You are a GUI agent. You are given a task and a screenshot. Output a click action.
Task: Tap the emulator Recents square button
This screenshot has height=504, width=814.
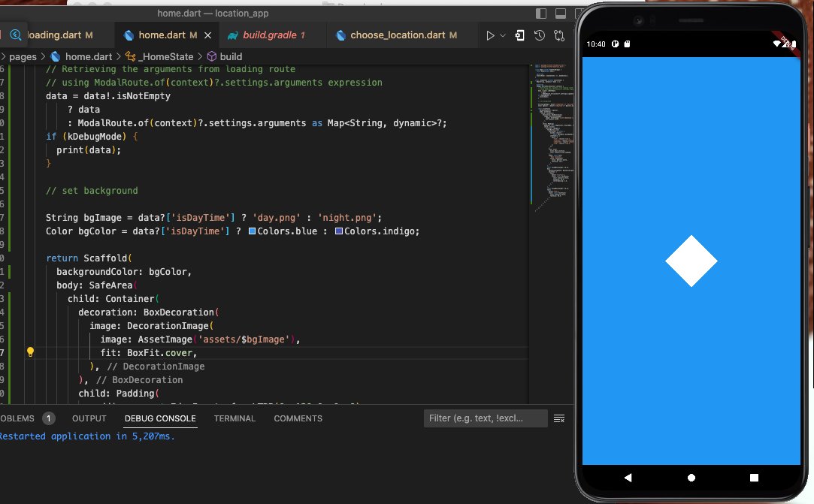pyautogui.click(x=754, y=478)
